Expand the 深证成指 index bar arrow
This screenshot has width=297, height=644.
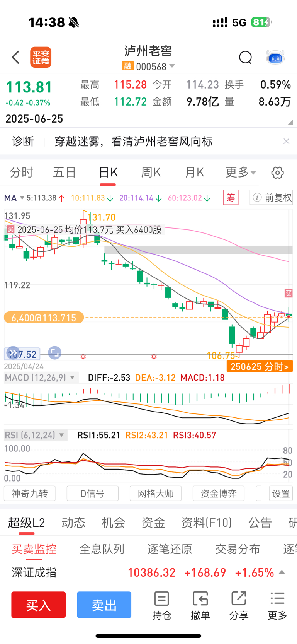282,572
